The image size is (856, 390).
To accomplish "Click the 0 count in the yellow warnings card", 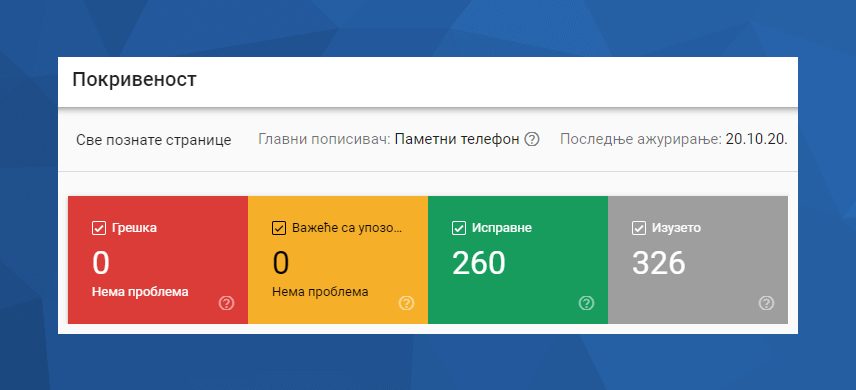I will [x=281, y=263].
